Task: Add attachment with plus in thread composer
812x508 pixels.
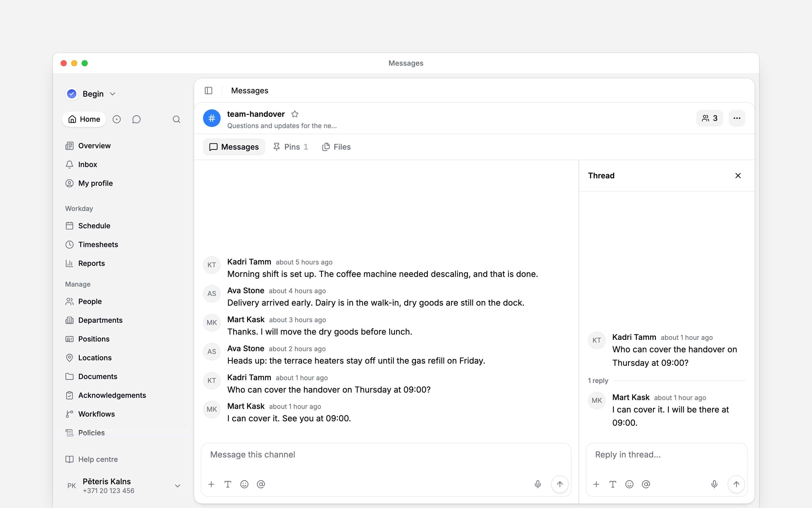Action: click(596, 484)
